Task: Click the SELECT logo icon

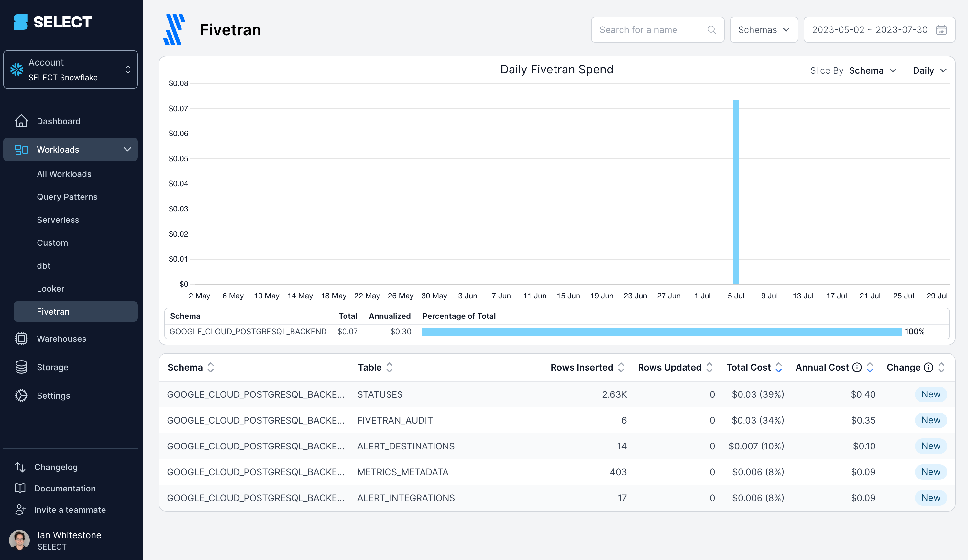Action: tap(20, 22)
